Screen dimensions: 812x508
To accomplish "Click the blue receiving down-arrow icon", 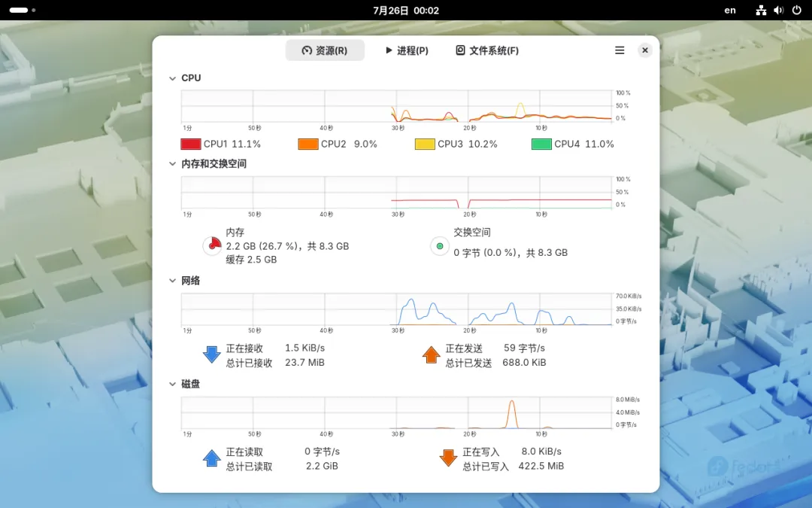I will [x=212, y=354].
